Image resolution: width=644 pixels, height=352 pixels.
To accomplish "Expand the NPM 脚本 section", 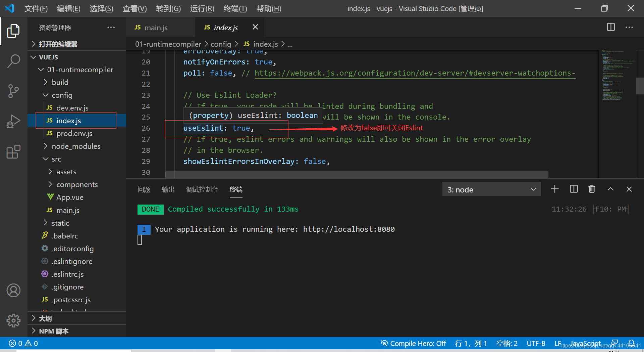I will [76, 331].
